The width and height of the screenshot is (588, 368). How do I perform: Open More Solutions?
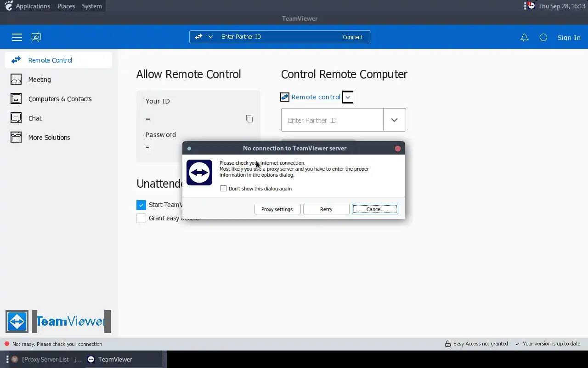coord(49,138)
